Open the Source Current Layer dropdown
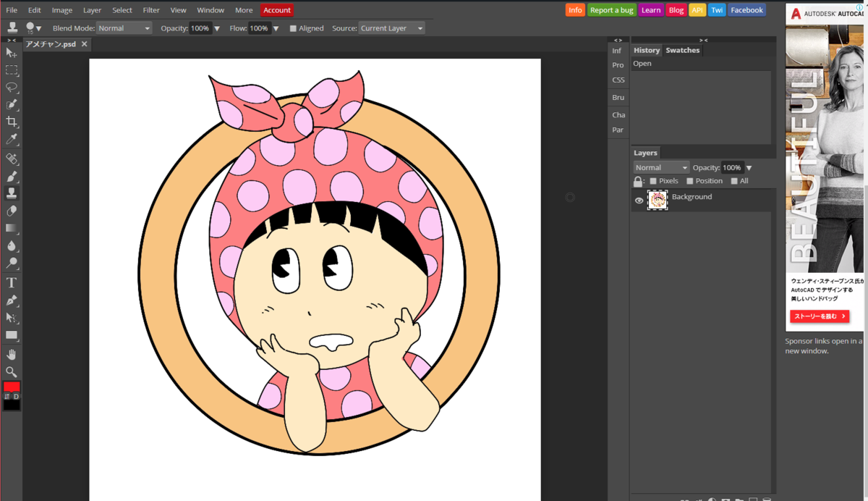868x501 pixels. [391, 28]
